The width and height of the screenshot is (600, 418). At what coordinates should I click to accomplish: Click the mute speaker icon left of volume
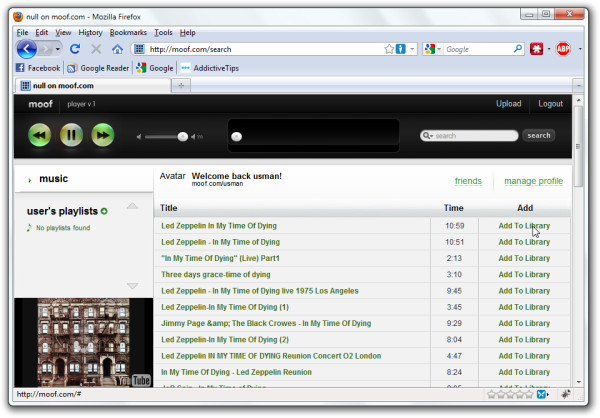pos(139,137)
